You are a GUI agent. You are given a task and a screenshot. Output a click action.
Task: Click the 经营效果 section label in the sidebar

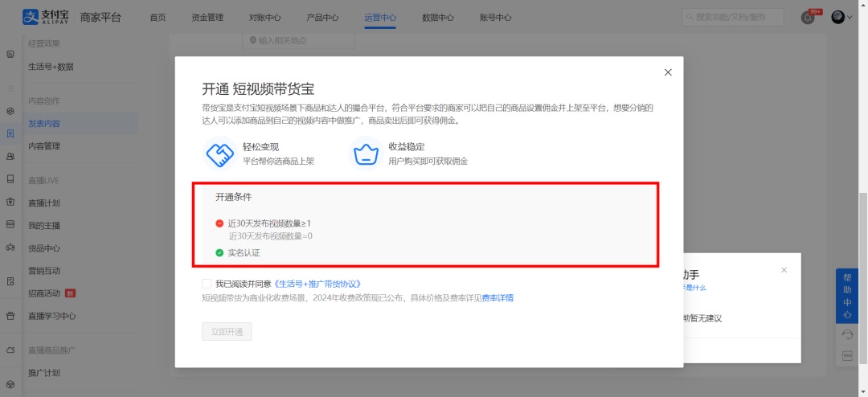(44, 43)
